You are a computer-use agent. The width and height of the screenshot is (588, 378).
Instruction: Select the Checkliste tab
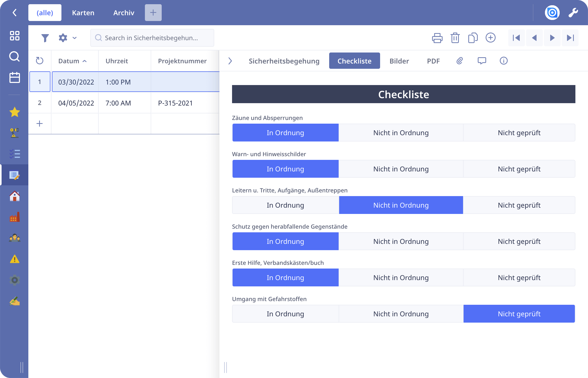pyautogui.click(x=355, y=61)
